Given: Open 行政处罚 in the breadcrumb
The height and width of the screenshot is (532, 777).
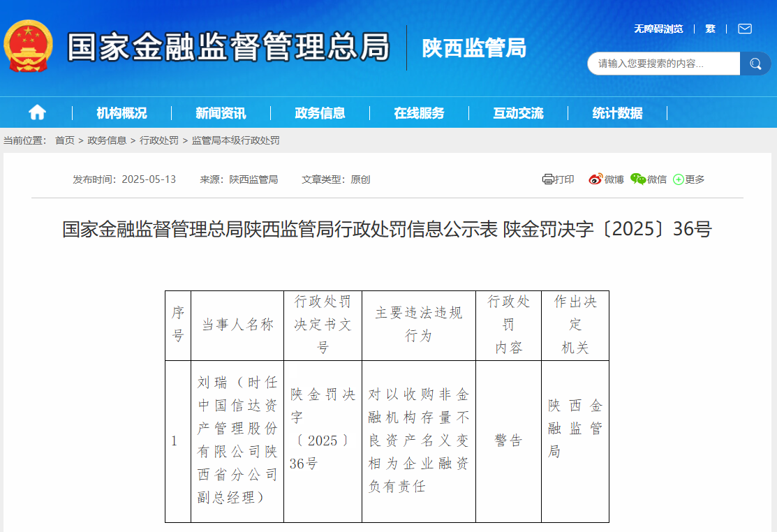Looking at the screenshot, I should pyautogui.click(x=159, y=140).
